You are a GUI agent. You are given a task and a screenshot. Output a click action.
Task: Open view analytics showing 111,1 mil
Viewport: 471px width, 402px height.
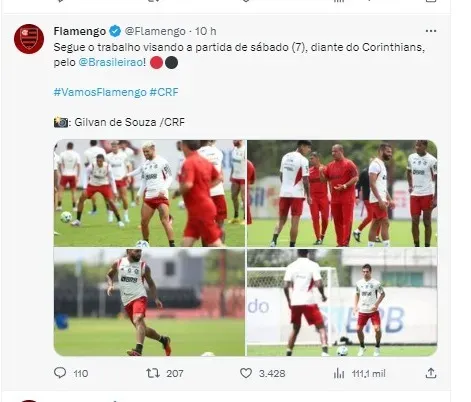coord(339,373)
